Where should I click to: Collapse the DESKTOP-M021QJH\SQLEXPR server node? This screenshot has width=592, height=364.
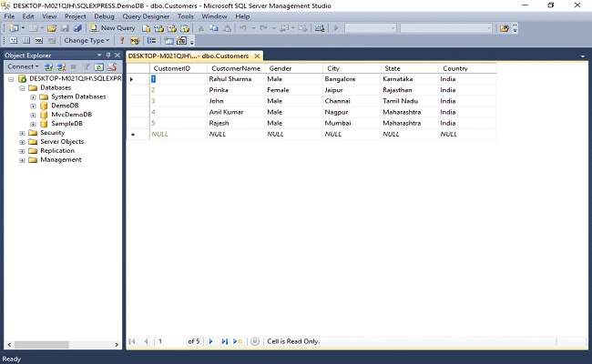11,79
